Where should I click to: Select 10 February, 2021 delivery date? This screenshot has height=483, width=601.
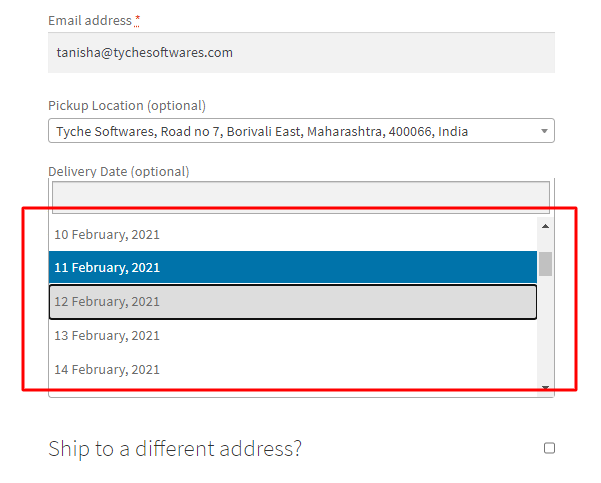coord(293,234)
